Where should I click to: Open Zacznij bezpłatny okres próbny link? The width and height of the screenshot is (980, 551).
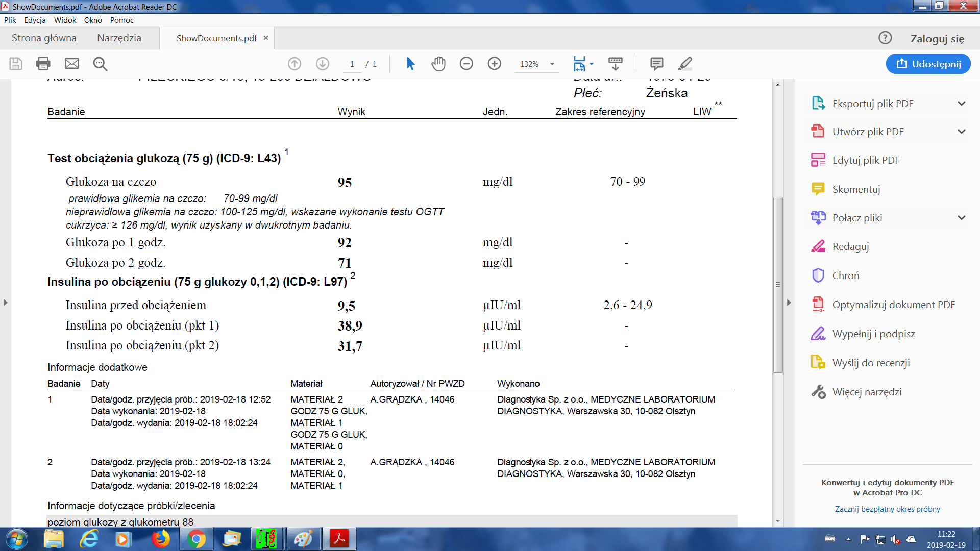click(x=887, y=509)
